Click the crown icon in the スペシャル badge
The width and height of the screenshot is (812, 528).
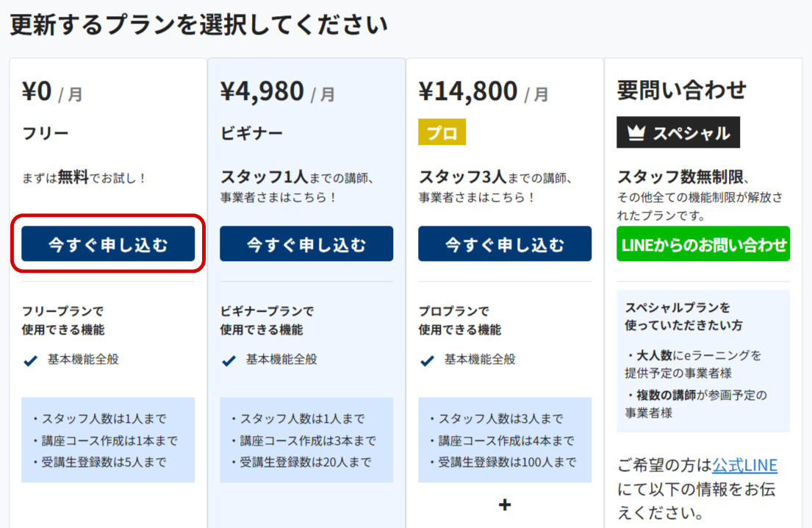pyautogui.click(x=636, y=133)
